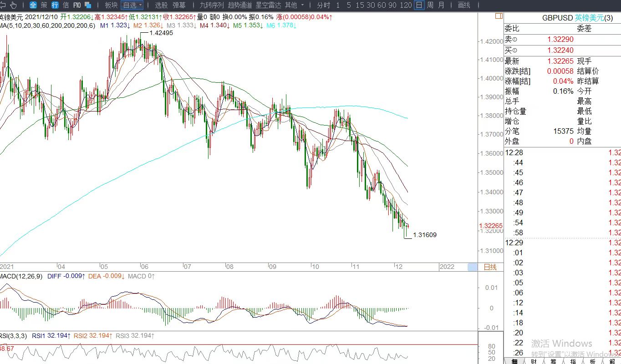Open the 指 index tab at the bottom right
This screenshot has height=364, width=621.
pos(573,361)
